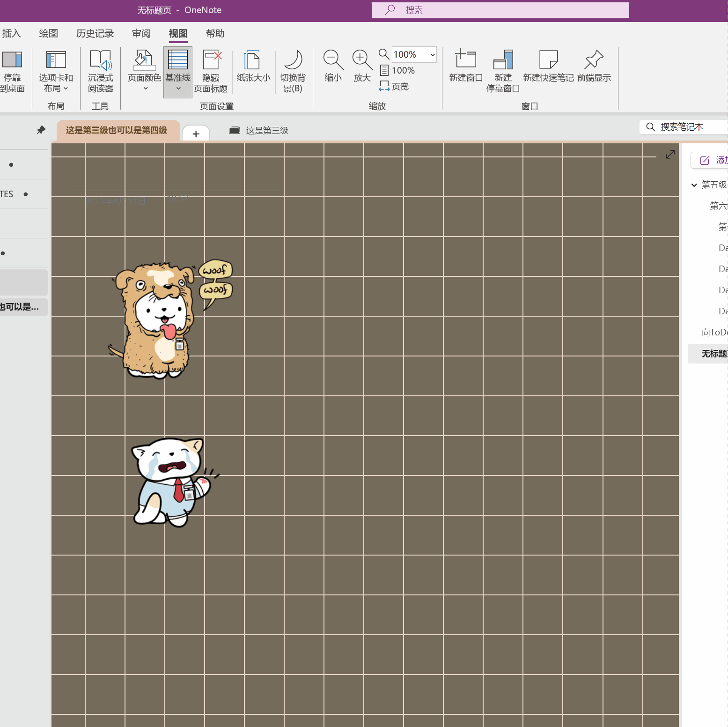Click Zoom In (放大) magnifier icon

click(362, 60)
